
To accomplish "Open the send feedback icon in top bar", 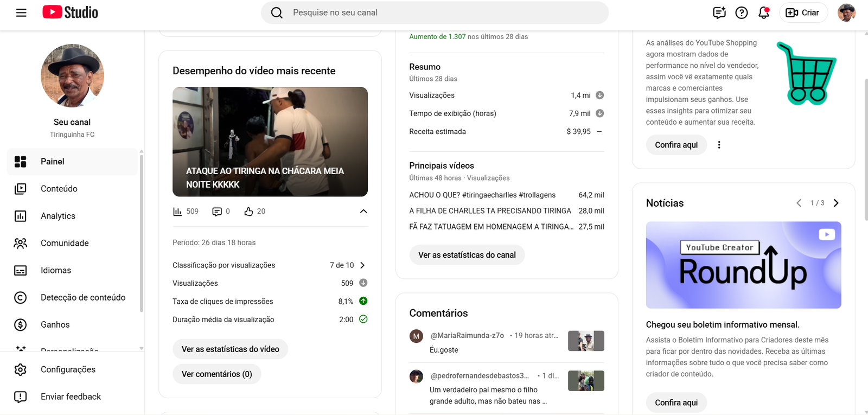I will click(719, 12).
